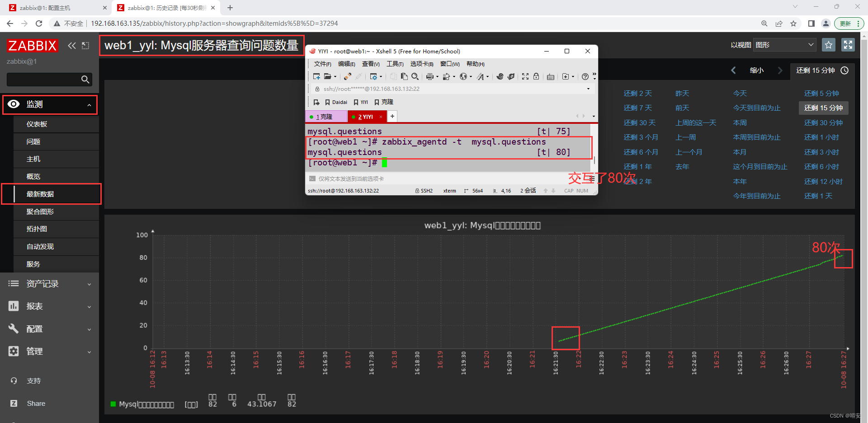
Task: Open the 以视图 图形 dropdown
Action: (x=784, y=45)
